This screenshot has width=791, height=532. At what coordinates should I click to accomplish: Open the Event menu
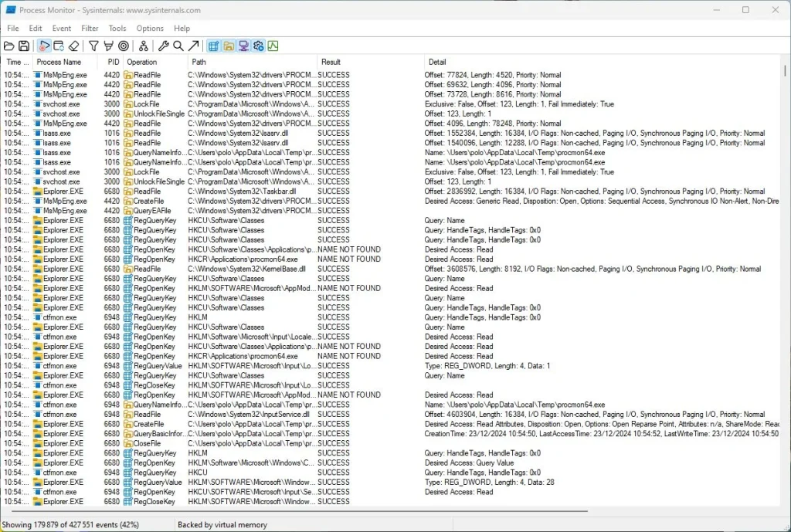62,29
